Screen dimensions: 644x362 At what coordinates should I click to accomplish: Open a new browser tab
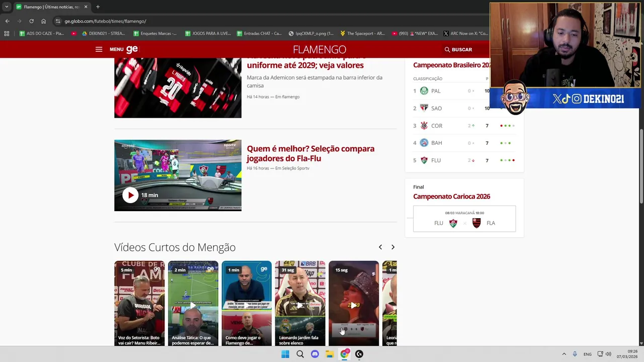98,7
